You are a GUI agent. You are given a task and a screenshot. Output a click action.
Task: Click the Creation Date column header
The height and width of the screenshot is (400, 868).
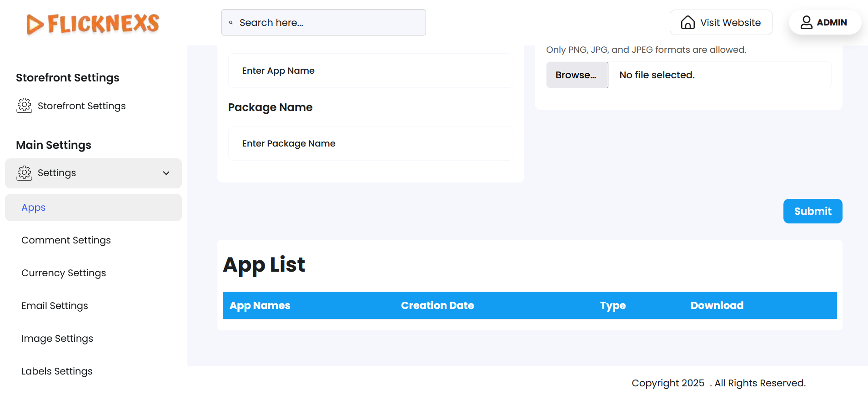click(437, 305)
